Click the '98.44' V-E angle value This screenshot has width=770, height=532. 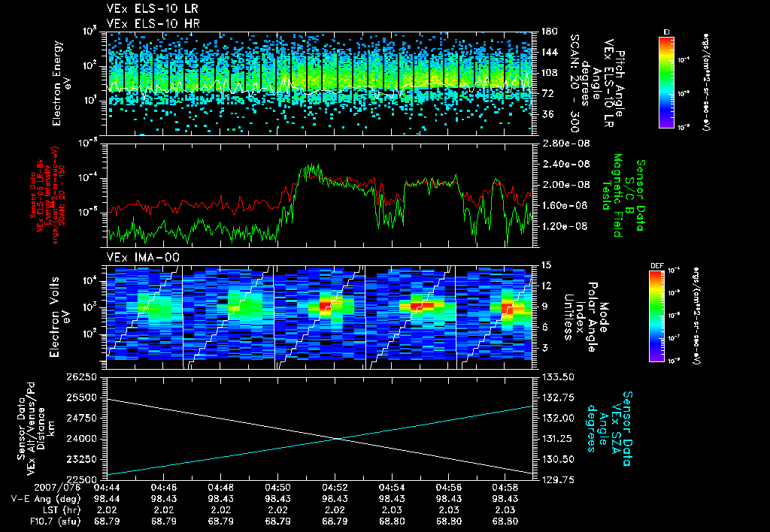[x=107, y=499]
